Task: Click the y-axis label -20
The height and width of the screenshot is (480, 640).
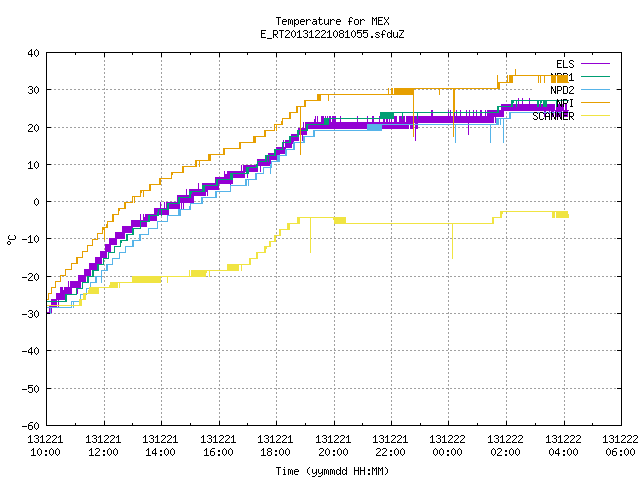Action: (x=31, y=277)
